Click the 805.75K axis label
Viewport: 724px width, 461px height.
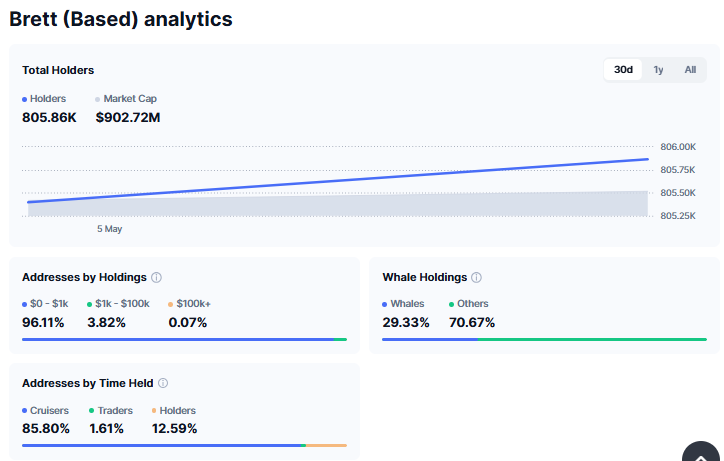pos(678,170)
